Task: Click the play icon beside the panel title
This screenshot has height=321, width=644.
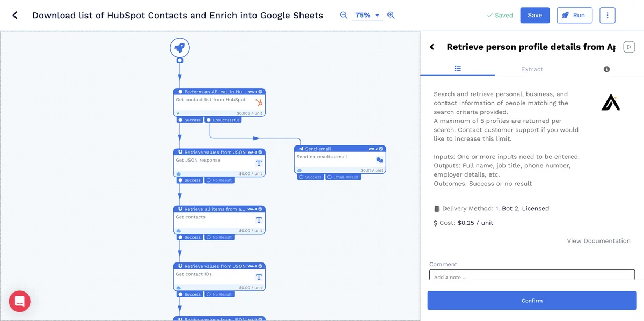Action: pos(629,47)
